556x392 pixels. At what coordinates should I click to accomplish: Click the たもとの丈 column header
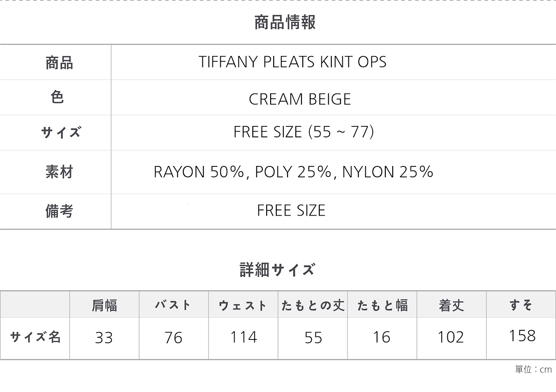tap(313, 306)
